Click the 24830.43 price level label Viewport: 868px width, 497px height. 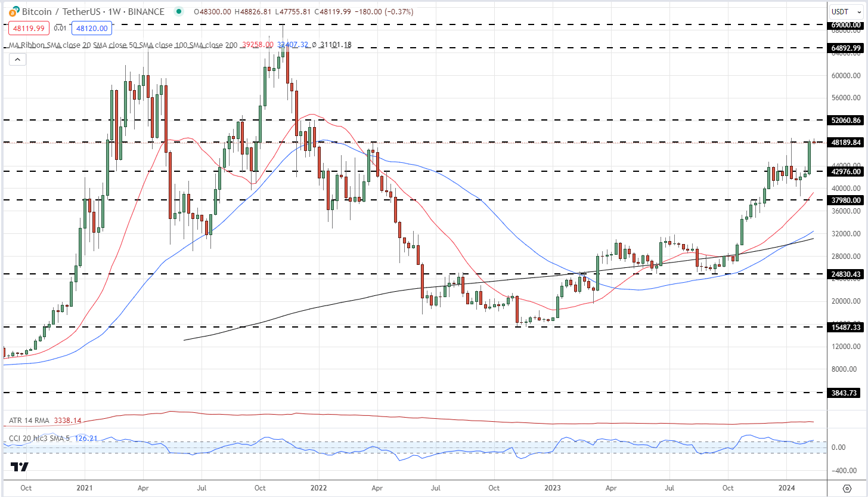click(x=846, y=274)
